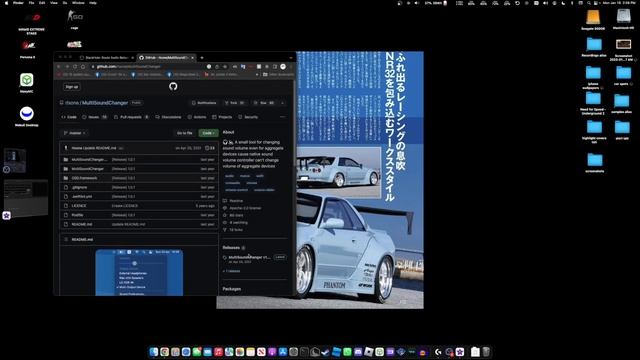The width and height of the screenshot is (640, 360).
Task: Open the Other bookmarks folder
Action: (278, 75)
